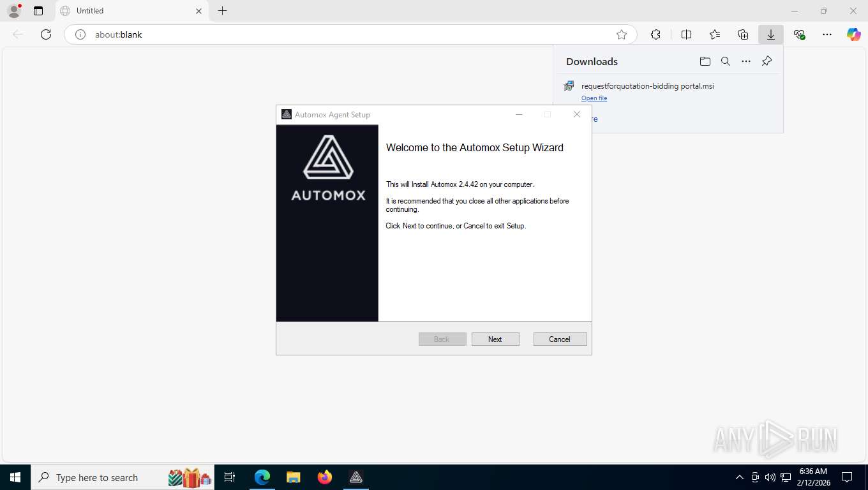The width and height of the screenshot is (868, 490).
Task: Open Task View on the taskbar
Action: [x=230, y=477]
